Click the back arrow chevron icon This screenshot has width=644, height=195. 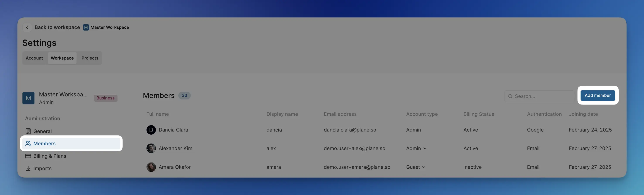pyautogui.click(x=27, y=27)
